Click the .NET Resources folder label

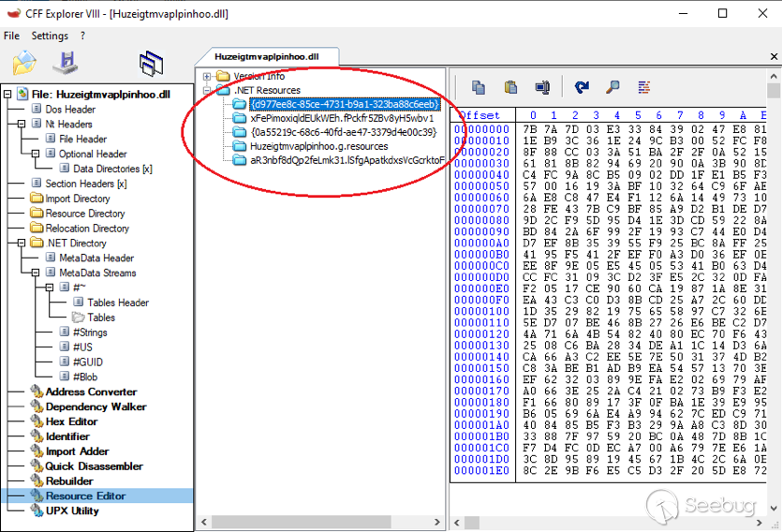coord(267,90)
